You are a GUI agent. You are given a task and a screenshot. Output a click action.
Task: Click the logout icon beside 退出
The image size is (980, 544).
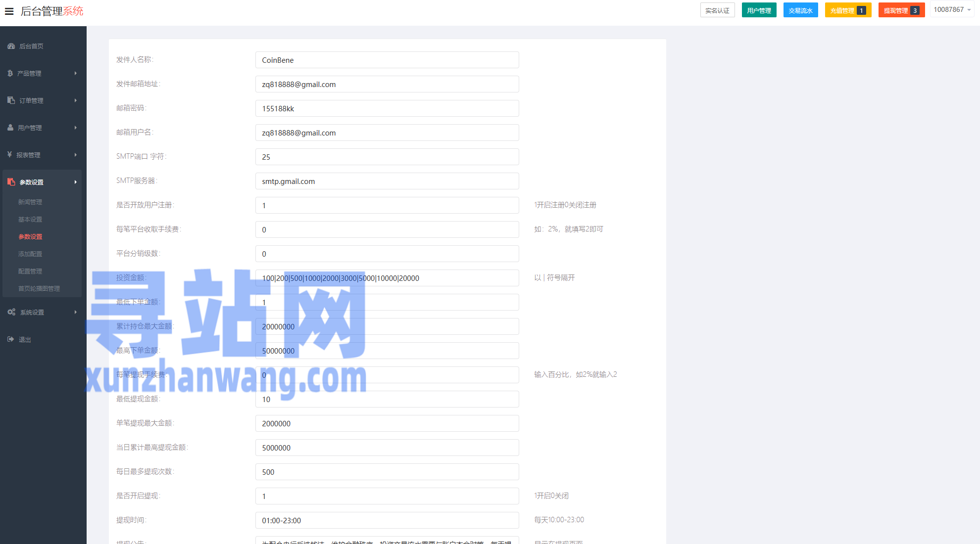pyautogui.click(x=11, y=339)
